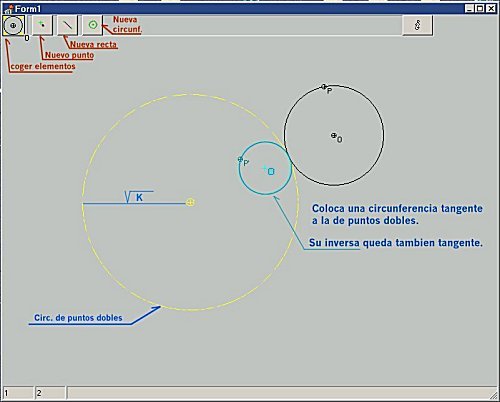Image resolution: width=500 pixels, height=402 pixels.
Task: Click the status bar panel showing 1
Action: (18, 393)
